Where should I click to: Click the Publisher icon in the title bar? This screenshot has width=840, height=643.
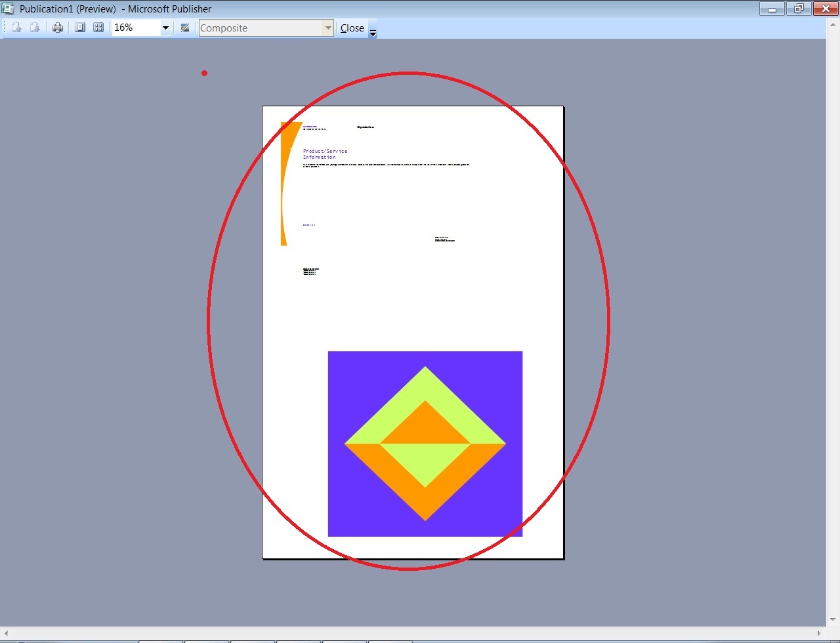coord(9,9)
